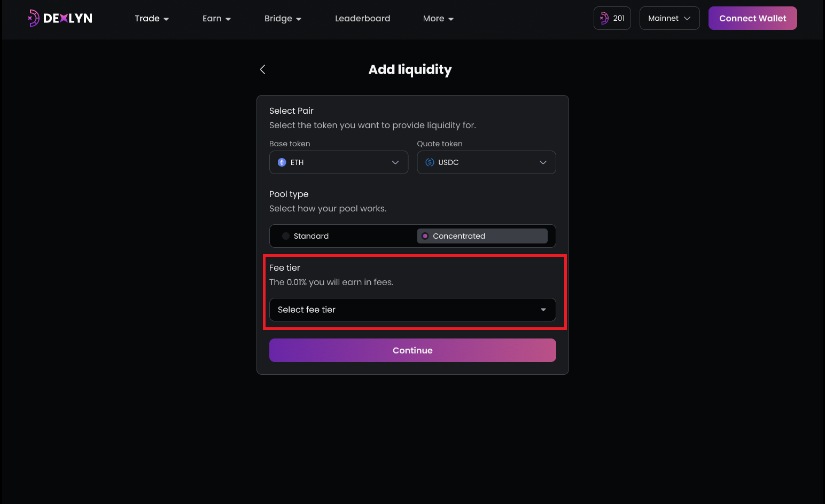Open the Bridge menu
825x504 pixels.
pos(283,19)
